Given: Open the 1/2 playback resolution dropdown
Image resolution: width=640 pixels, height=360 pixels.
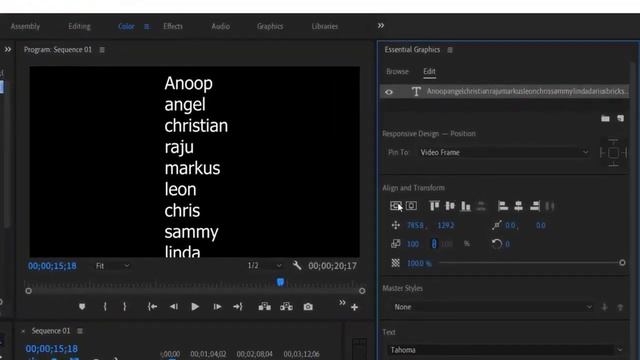Looking at the screenshot, I should pos(264,266).
